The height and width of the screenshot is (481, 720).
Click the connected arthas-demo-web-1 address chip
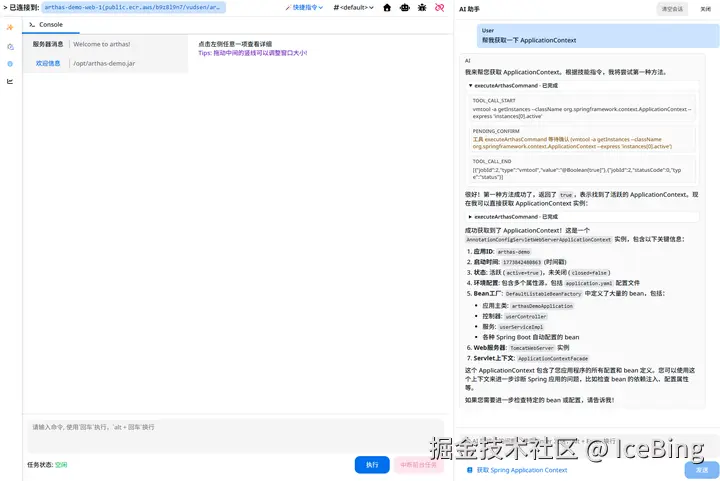click(133, 7)
